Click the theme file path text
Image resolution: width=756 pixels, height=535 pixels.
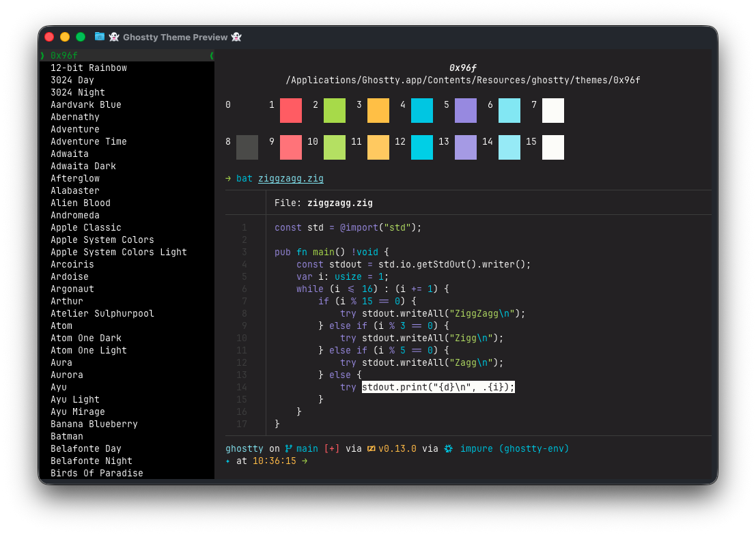[463, 80]
